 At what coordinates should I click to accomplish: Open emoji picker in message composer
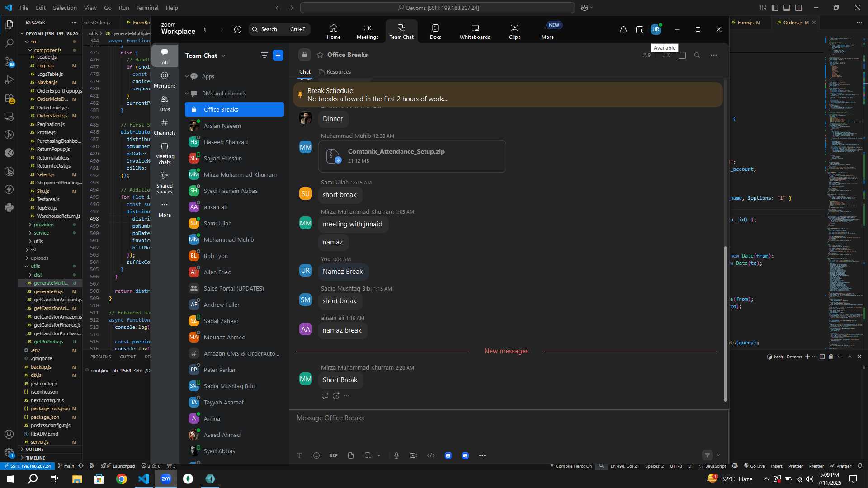(x=316, y=455)
